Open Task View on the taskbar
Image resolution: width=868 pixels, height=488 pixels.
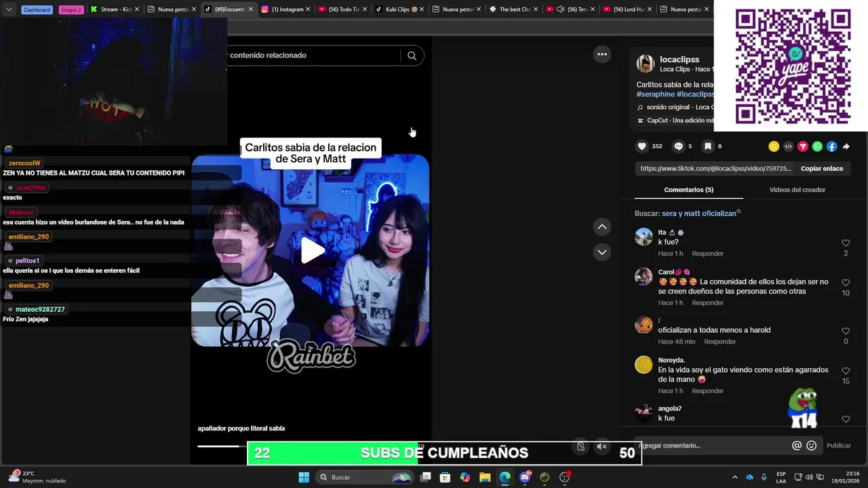point(425,477)
